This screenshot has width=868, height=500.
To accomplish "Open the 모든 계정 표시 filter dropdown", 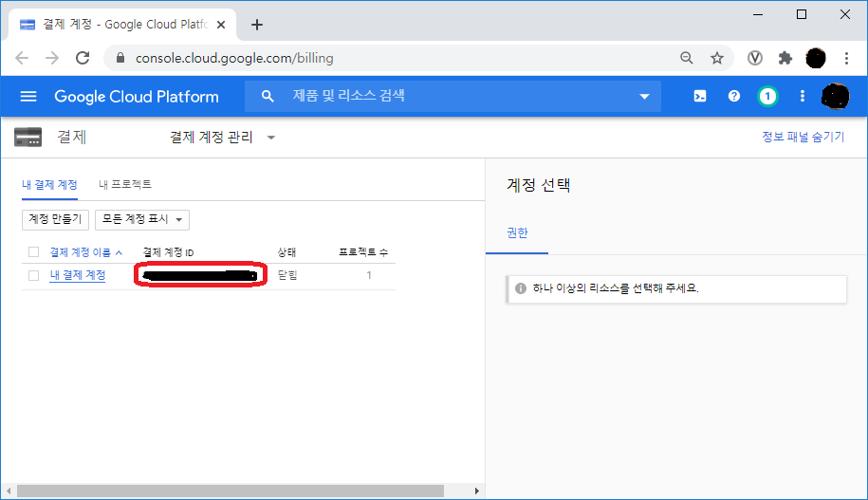I will (x=142, y=219).
